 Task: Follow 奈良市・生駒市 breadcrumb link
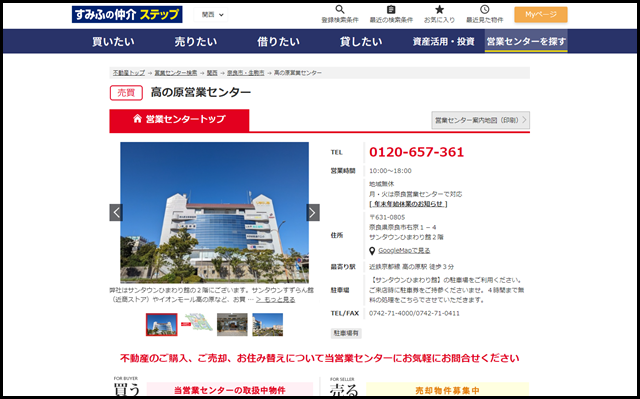tap(246, 73)
